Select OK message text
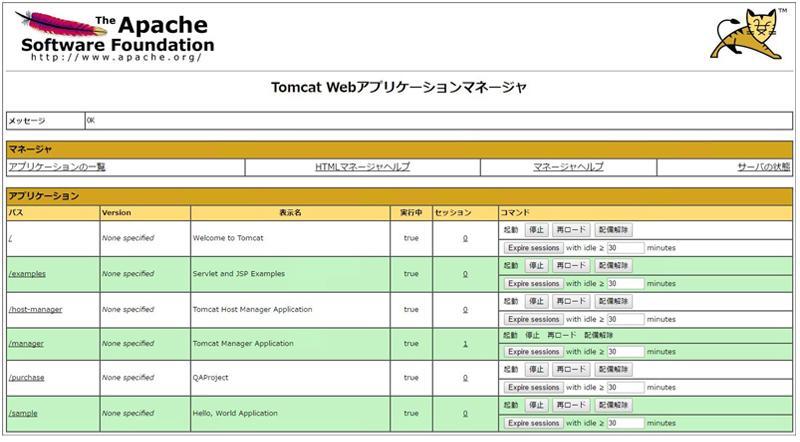 pyautogui.click(x=90, y=121)
